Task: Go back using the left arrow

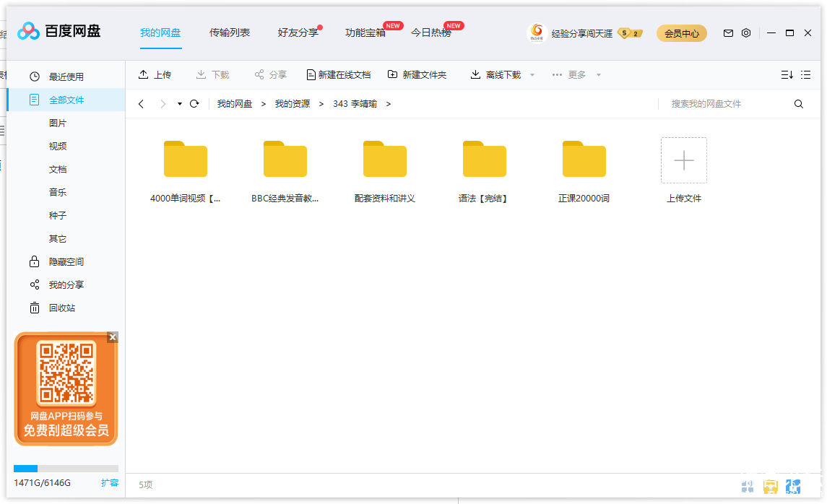Action: click(x=141, y=104)
